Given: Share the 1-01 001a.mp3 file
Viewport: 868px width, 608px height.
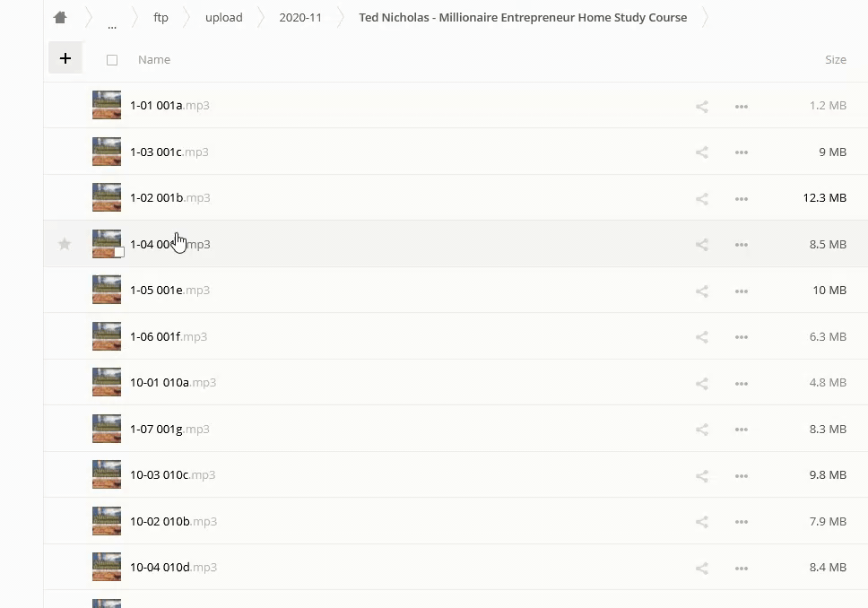Looking at the screenshot, I should point(702,106).
